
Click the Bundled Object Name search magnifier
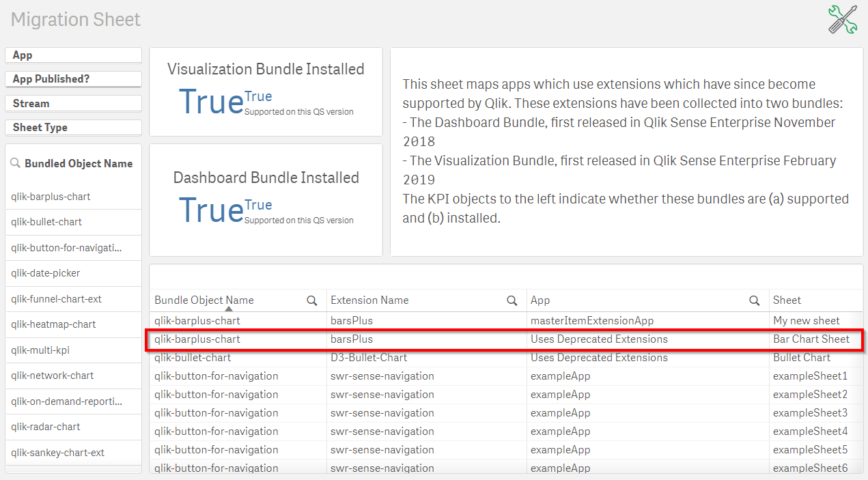click(x=15, y=164)
